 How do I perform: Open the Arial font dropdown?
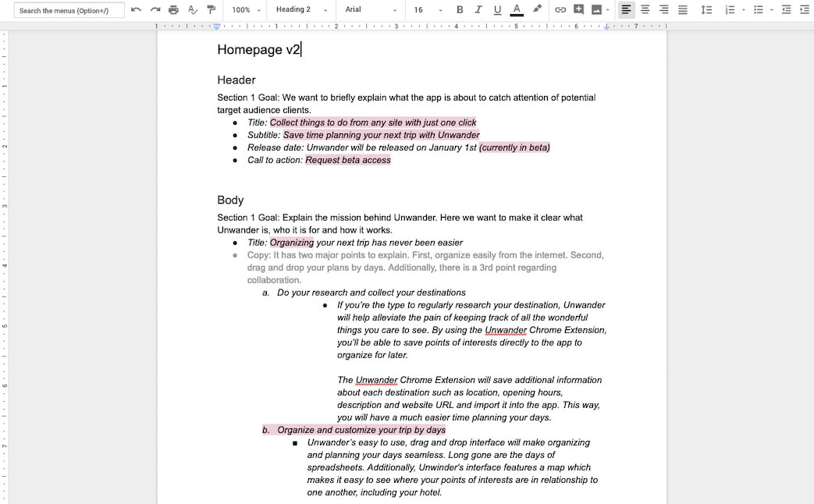click(371, 10)
